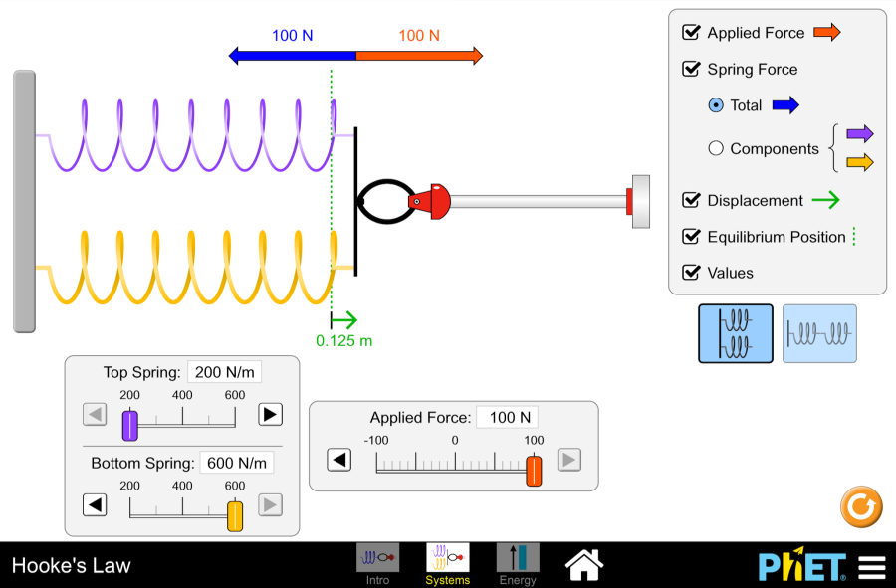Decrease bottom spring constant with left arrow
Screen dimensions: 896x588
coord(95,504)
